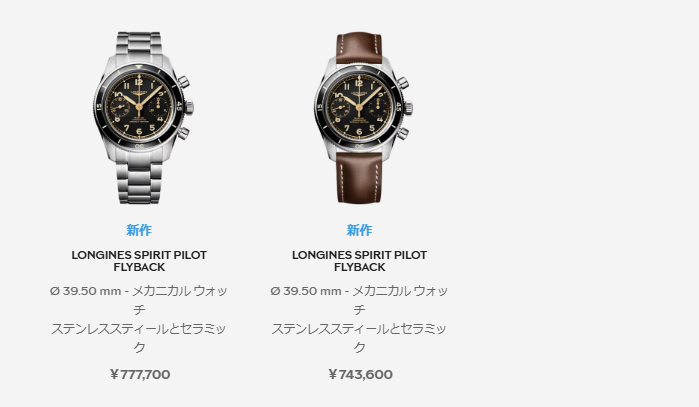Click the lower brown leather strap of the second watch
Image resolution: width=699 pixels, height=407 pixels.
click(x=359, y=178)
